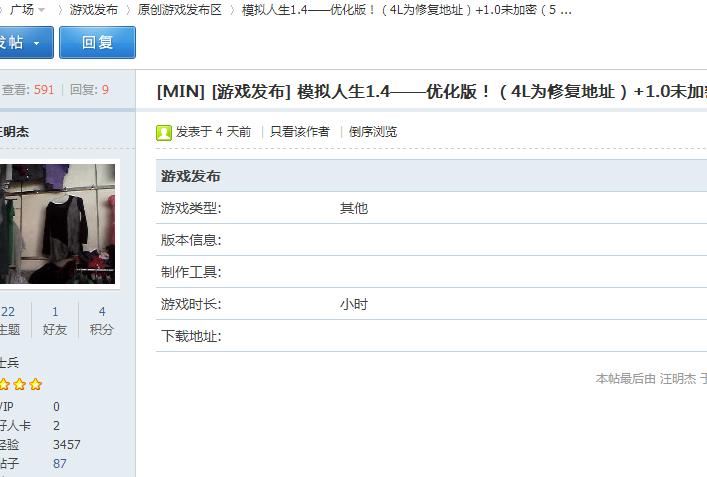This screenshot has height=477, width=707.
Task: Click the green author icon beside 发表于
Action: tap(164, 133)
